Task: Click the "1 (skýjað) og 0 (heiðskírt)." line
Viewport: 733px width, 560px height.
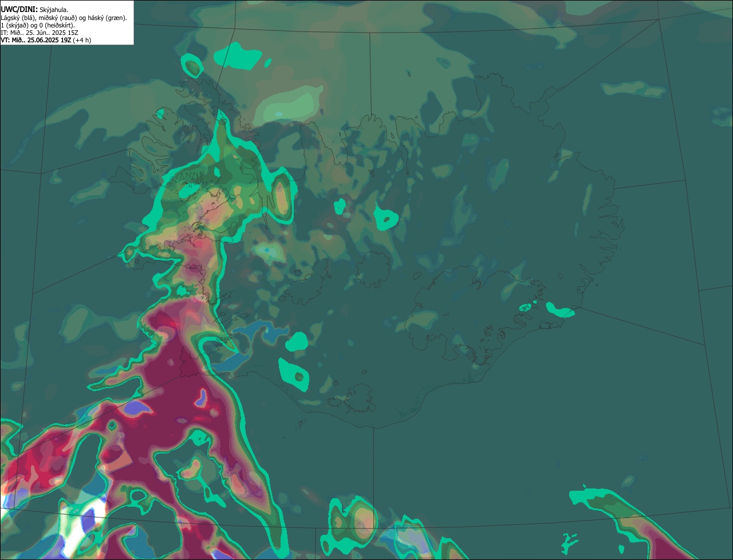Action: [37, 25]
